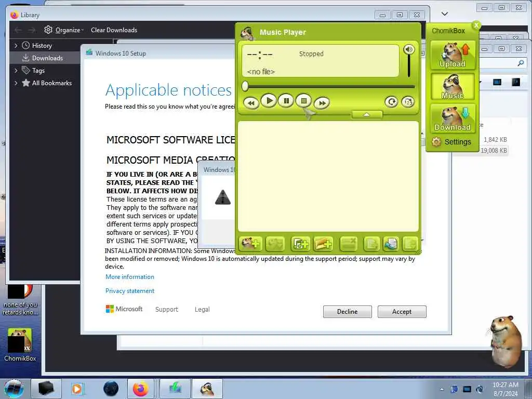Viewport: 532px width, 399px height.
Task: Select Tags in Library sidebar
Action: click(38, 71)
